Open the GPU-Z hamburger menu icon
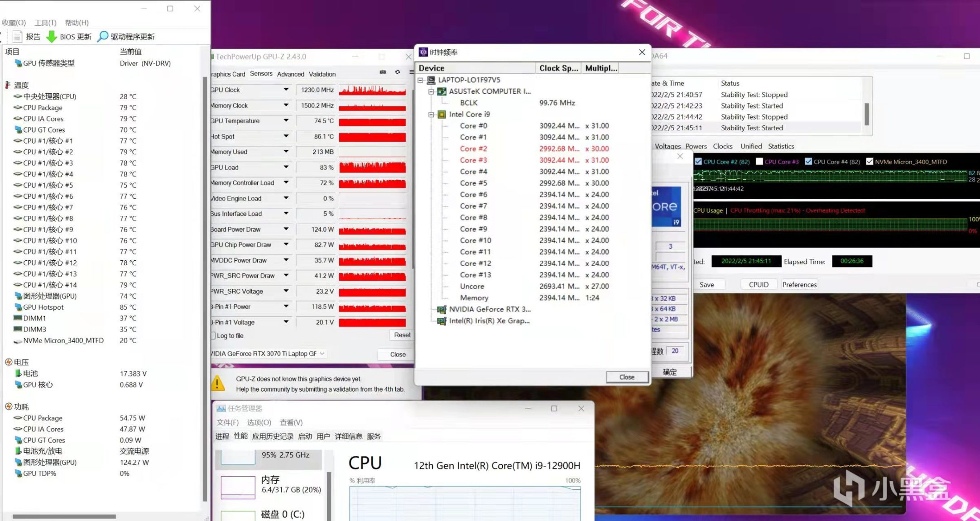980x521 pixels. point(411,72)
